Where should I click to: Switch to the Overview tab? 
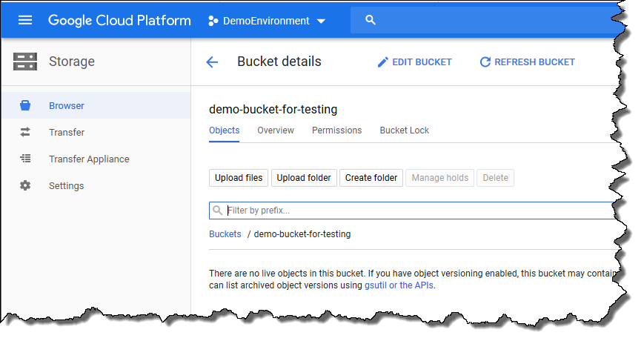pyautogui.click(x=276, y=130)
